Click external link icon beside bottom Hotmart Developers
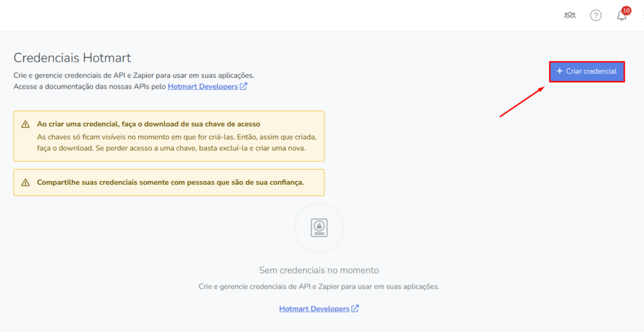 point(355,309)
